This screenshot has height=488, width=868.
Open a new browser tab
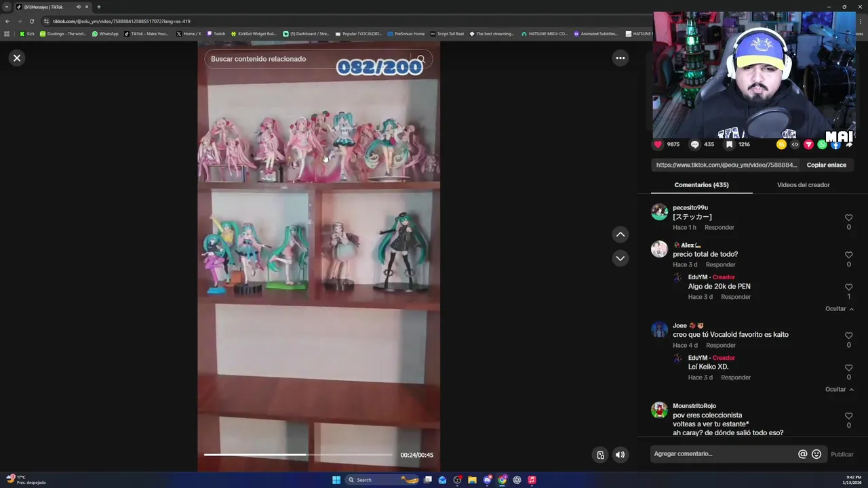tap(98, 7)
